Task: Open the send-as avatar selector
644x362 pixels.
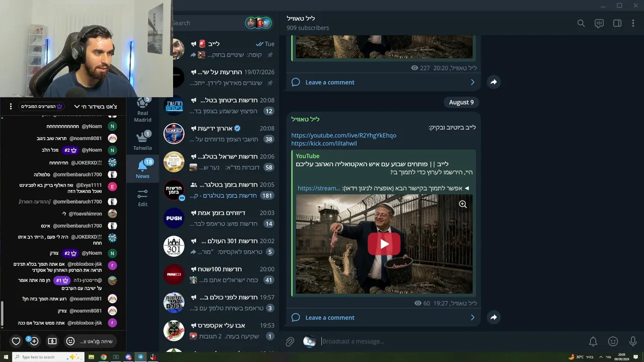Action: [309, 341]
